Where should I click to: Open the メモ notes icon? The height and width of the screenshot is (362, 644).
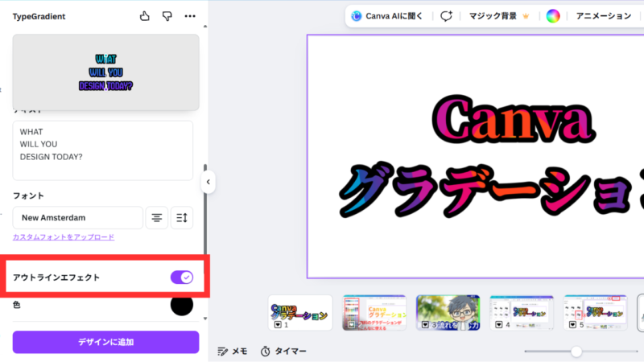click(x=223, y=352)
